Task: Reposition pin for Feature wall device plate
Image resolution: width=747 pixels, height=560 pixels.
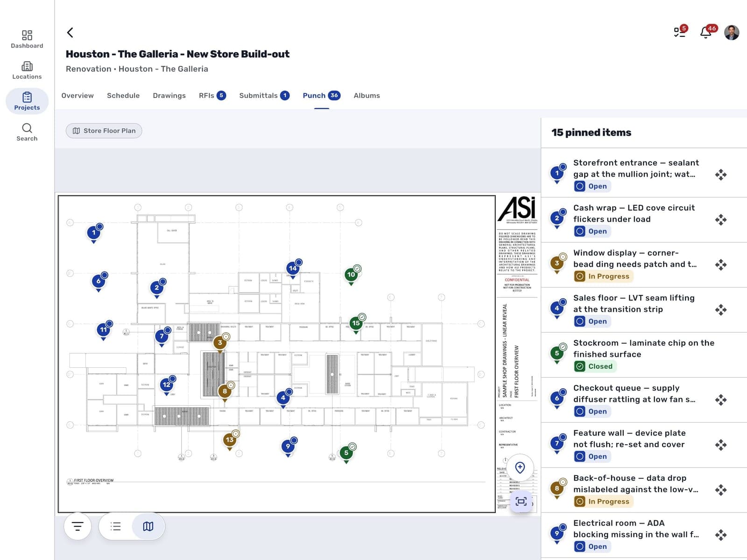Action: [x=721, y=445]
